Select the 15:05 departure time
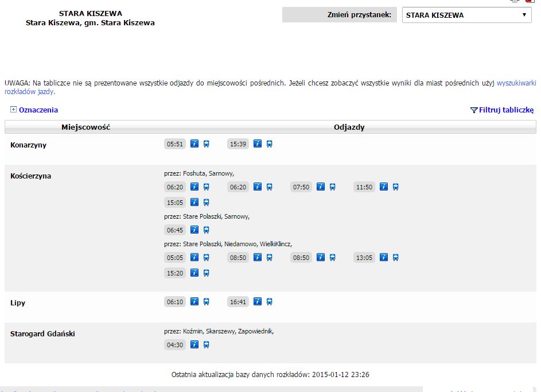 [175, 203]
